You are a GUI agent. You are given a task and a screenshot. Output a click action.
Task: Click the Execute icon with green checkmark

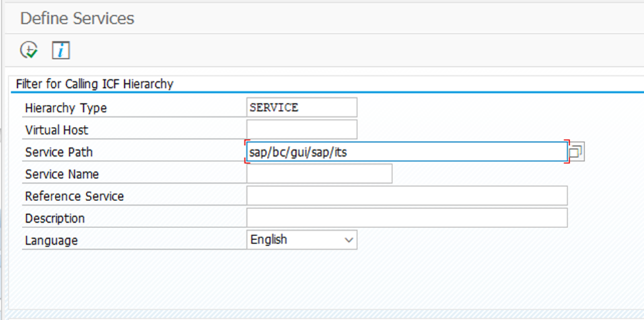(29, 50)
